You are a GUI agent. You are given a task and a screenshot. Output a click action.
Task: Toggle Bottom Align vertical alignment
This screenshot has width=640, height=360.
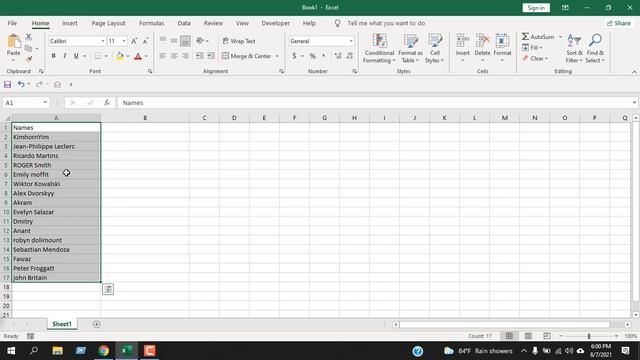tap(185, 41)
